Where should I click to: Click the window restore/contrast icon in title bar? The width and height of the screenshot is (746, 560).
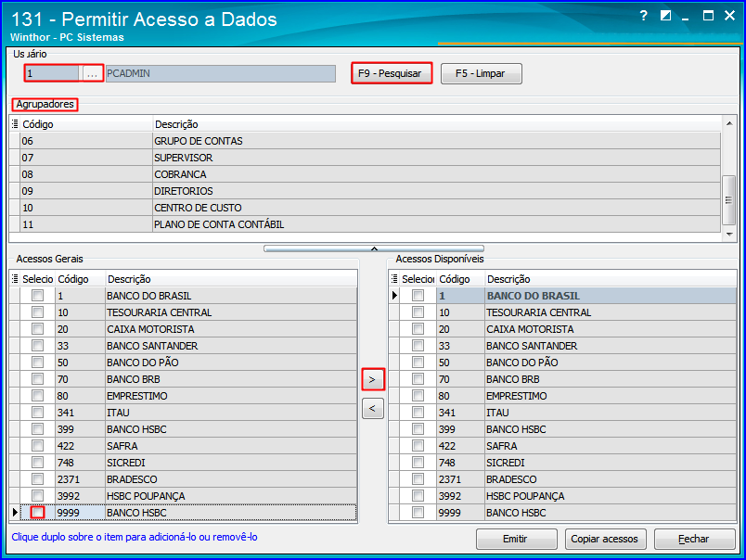(x=665, y=16)
